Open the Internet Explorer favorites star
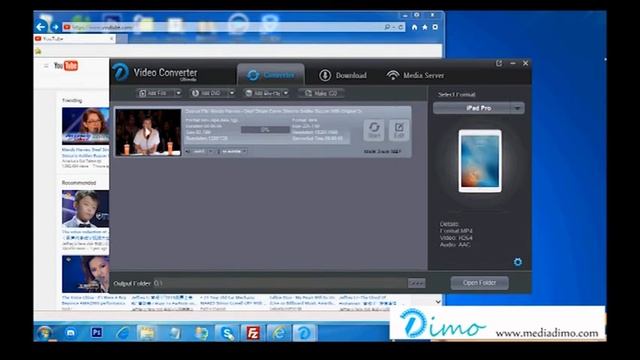The height and width of the screenshot is (360, 640). (425, 27)
